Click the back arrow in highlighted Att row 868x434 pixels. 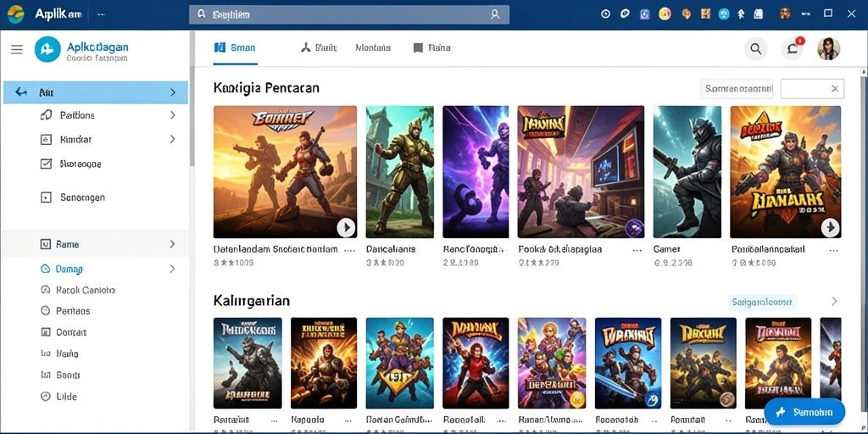point(21,92)
